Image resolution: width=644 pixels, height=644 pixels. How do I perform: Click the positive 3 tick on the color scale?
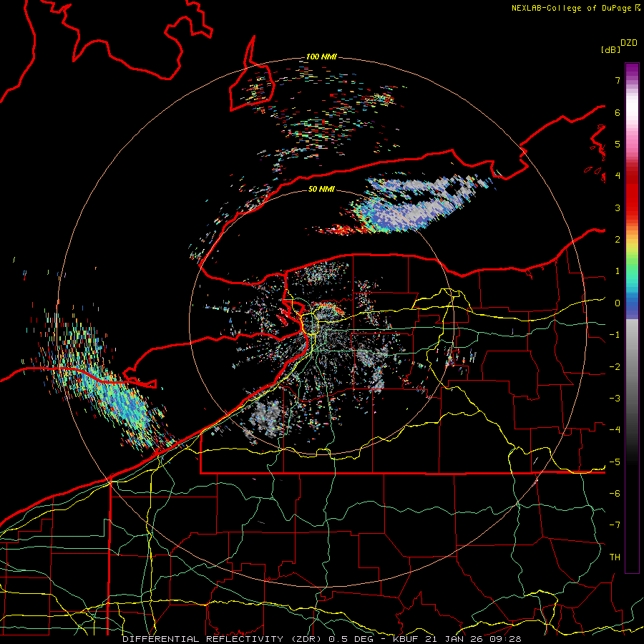click(618, 208)
